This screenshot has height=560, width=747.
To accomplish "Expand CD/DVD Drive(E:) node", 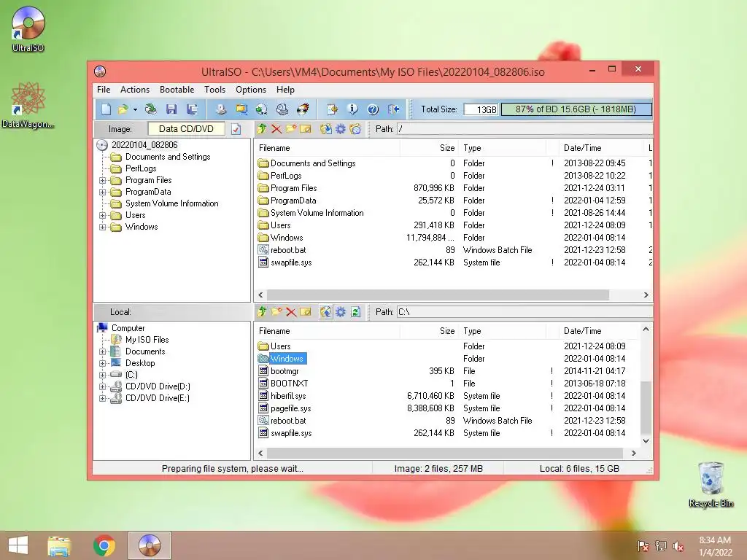I will [102, 398].
